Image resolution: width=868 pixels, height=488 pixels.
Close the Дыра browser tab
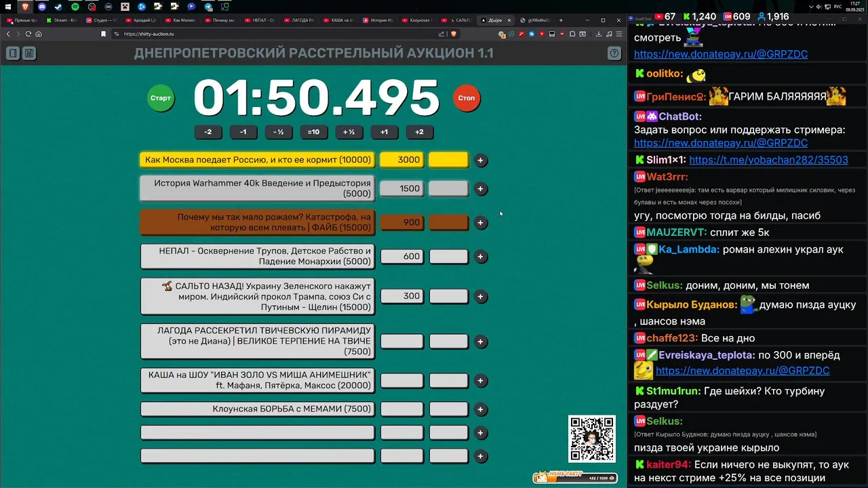509,20
